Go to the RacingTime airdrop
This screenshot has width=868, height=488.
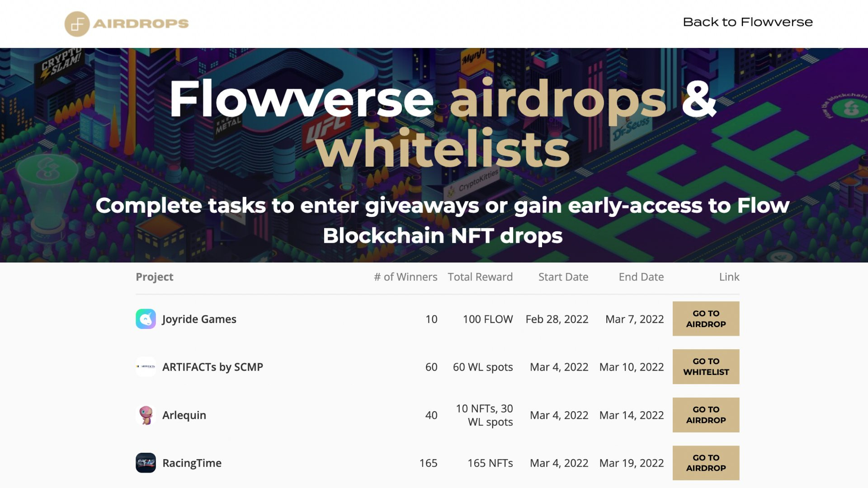tap(706, 463)
